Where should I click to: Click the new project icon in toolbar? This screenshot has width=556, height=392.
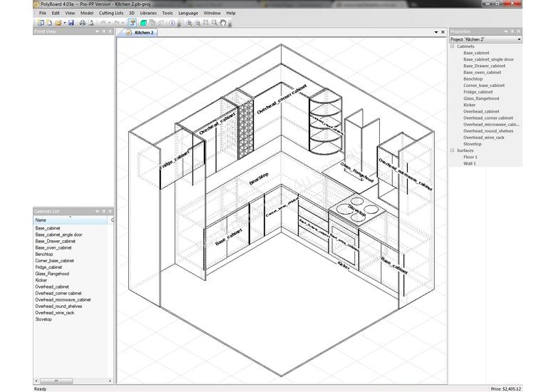click(x=41, y=23)
